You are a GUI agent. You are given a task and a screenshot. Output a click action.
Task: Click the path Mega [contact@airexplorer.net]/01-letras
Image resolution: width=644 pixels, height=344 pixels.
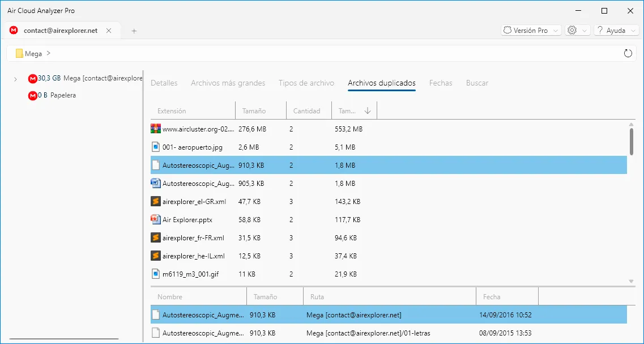[x=368, y=332]
